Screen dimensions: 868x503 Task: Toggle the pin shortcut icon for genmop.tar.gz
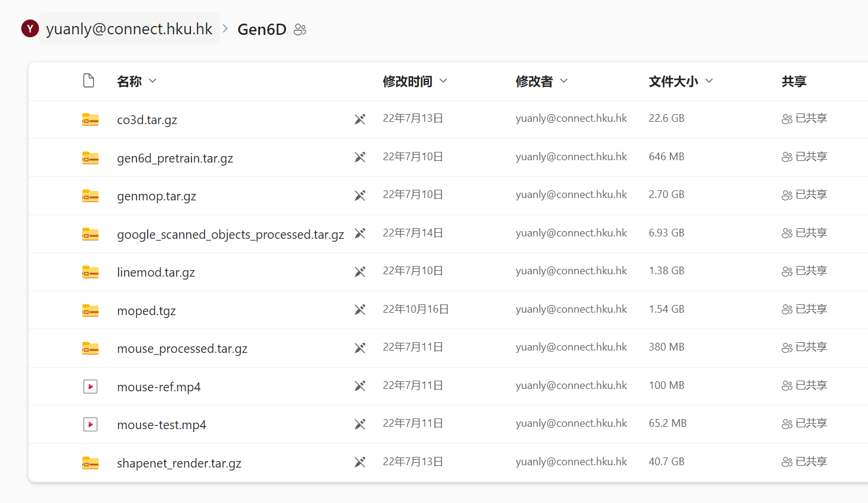(x=360, y=195)
